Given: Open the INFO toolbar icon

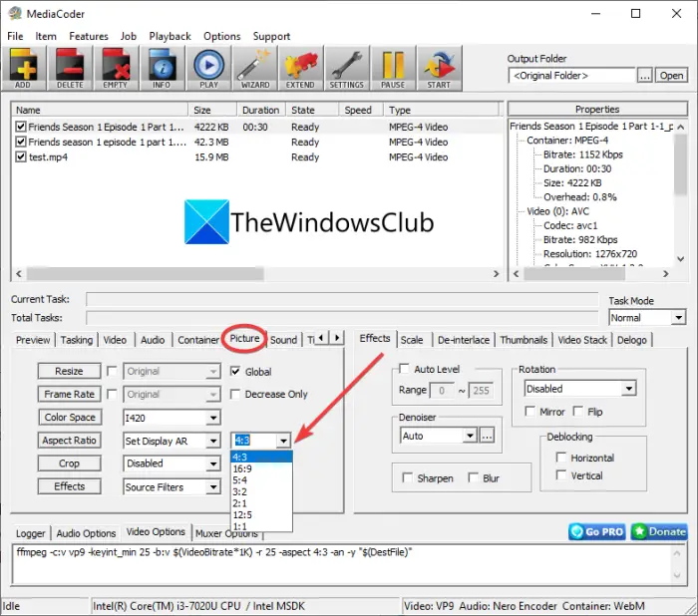Looking at the screenshot, I should point(162,69).
